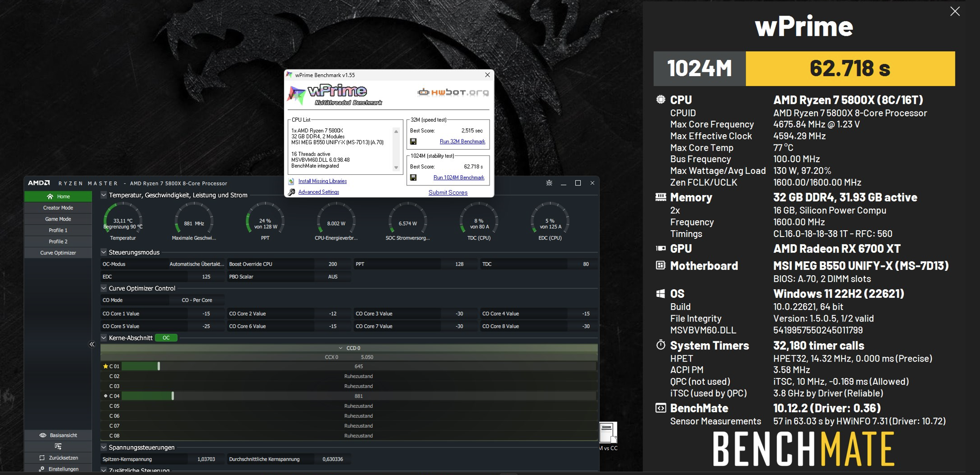Open the Curve Optimizer tab
This screenshot has height=475, width=980.
[x=58, y=252]
